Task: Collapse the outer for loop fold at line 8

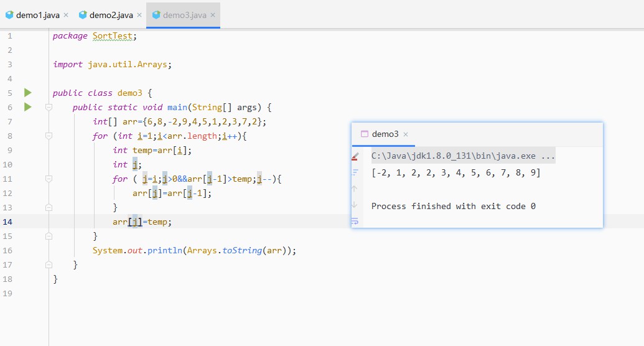Action: point(49,136)
